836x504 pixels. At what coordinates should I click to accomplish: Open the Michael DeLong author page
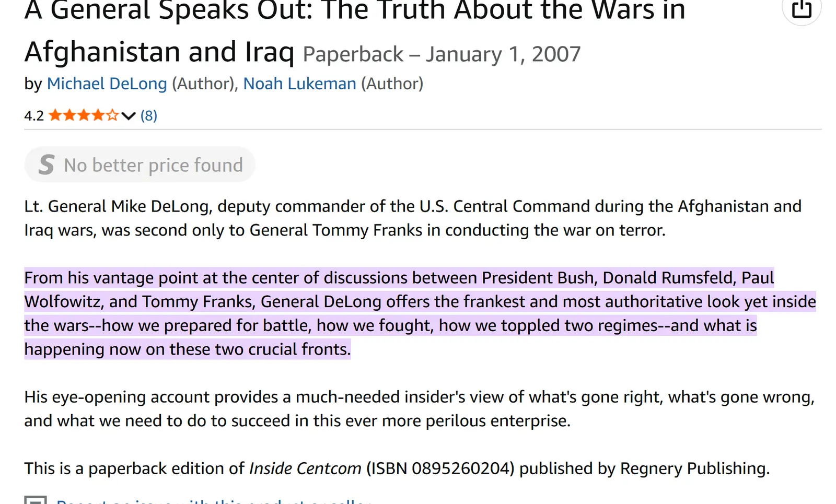(107, 84)
